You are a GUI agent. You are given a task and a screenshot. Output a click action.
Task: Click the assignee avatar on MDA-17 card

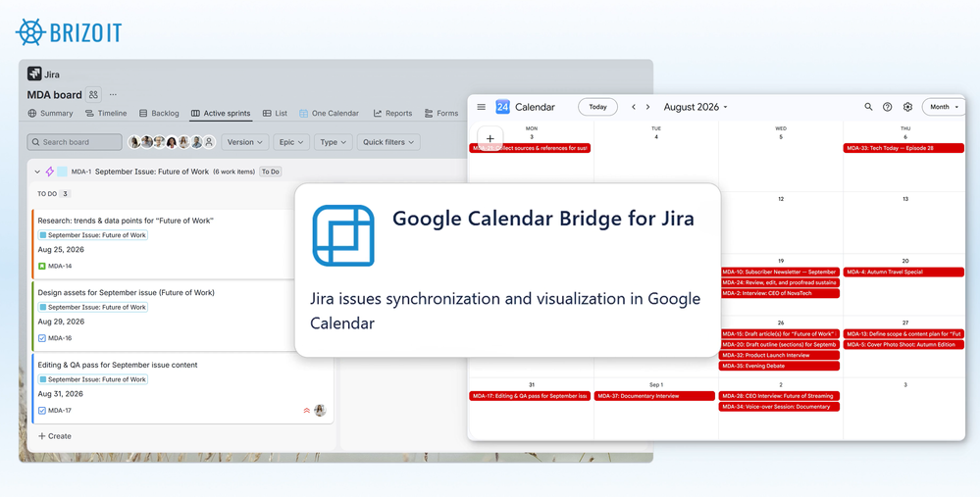coord(320,410)
